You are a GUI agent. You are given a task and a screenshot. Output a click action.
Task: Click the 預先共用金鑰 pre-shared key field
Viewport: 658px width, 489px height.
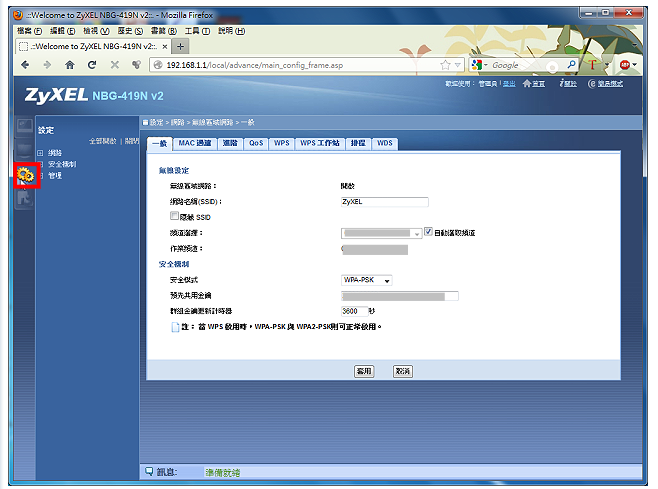tap(400, 296)
